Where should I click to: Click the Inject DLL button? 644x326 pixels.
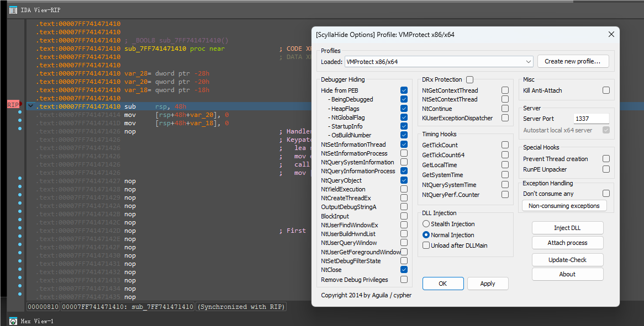click(567, 228)
